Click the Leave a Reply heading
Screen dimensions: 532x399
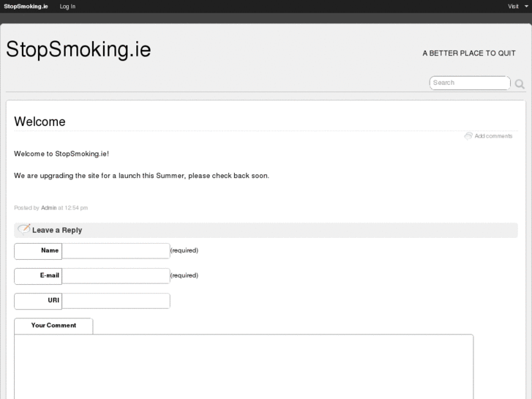[x=57, y=230]
